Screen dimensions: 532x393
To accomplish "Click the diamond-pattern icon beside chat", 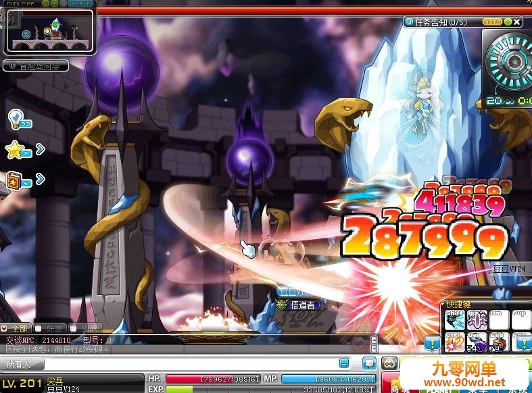I will 389,364.
